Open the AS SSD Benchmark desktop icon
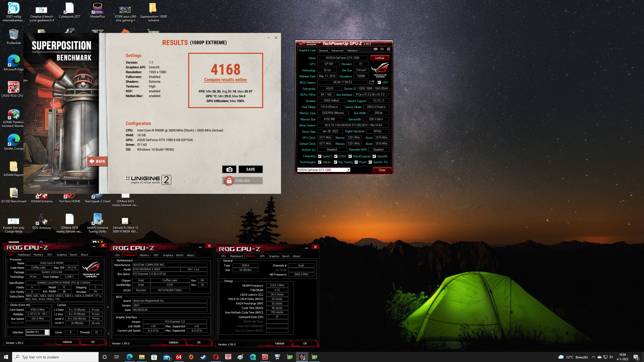Viewport: 644px width, 362px height. (14, 195)
